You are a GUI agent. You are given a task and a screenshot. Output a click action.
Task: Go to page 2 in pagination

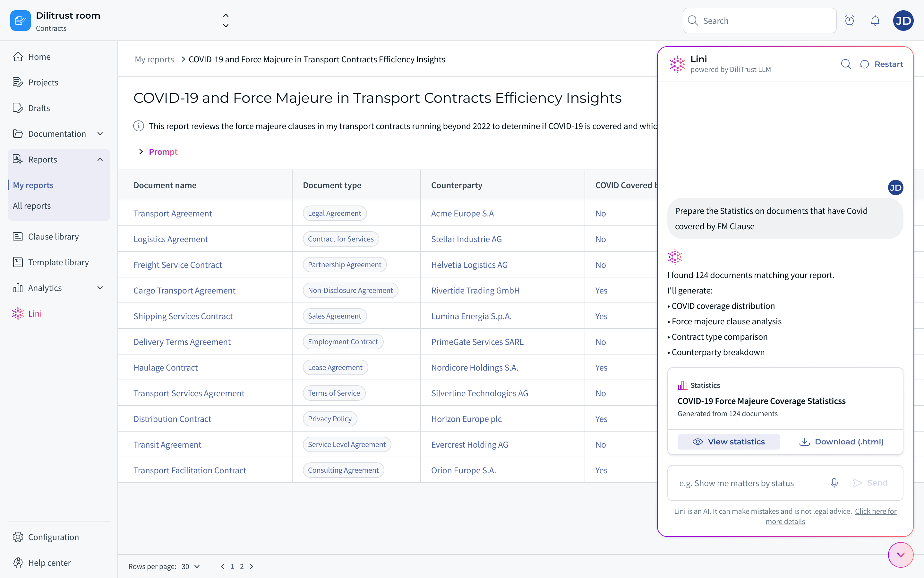(242, 566)
